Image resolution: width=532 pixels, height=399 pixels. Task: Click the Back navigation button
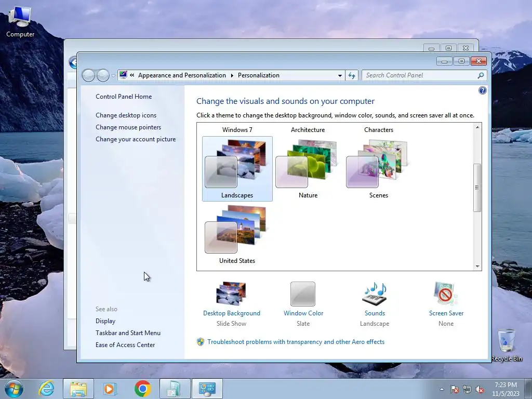tap(88, 75)
